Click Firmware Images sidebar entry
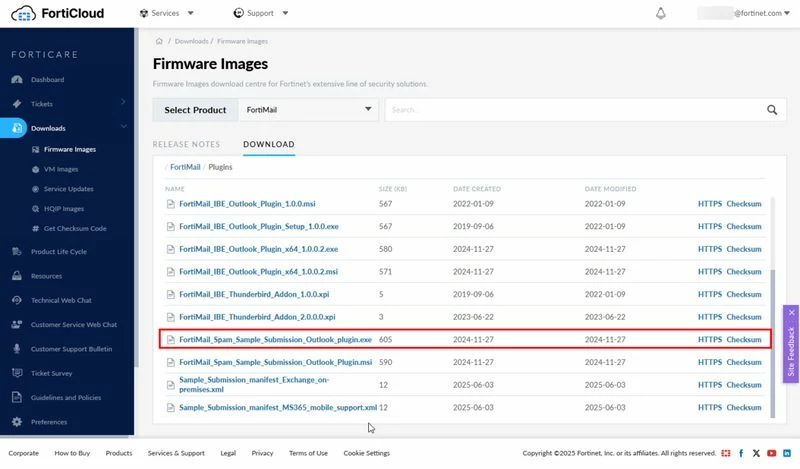Screen dimensions: 800x469 [x=70, y=150]
